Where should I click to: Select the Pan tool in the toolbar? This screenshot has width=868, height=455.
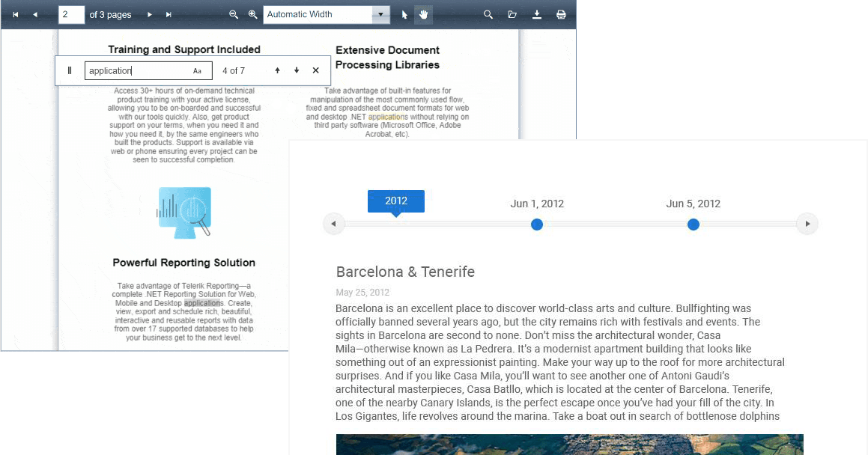423,14
